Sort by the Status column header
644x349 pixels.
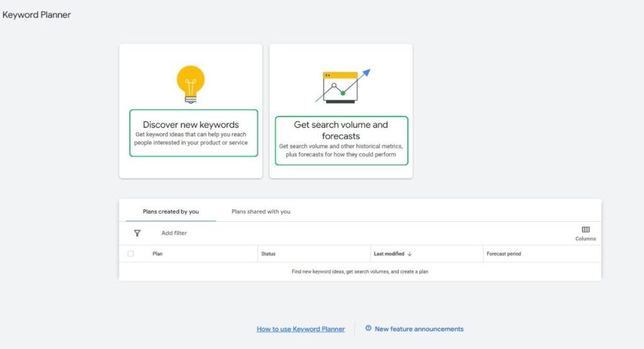tap(268, 254)
